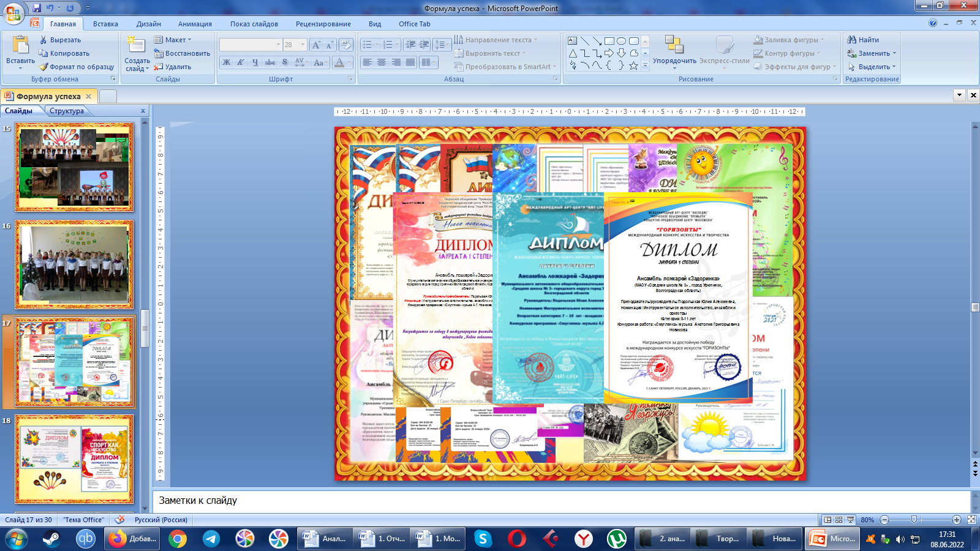Select the five-point star shape
Image resolution: width=980 pixels, height=551 pixels.
pyautogui.click(x=633, y=66)
